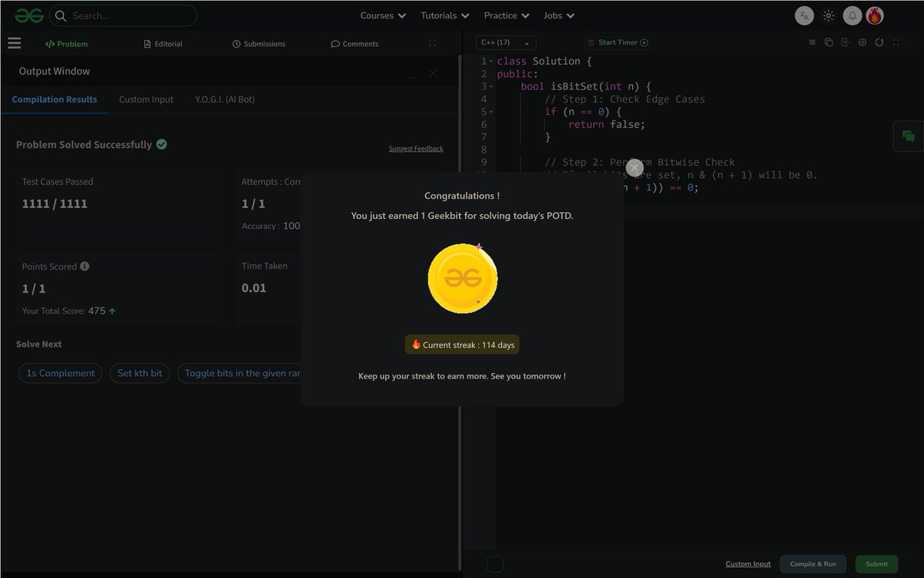
Task: Switch to the Comments tab
Action: pyautogui.click(x=355, y=44)
